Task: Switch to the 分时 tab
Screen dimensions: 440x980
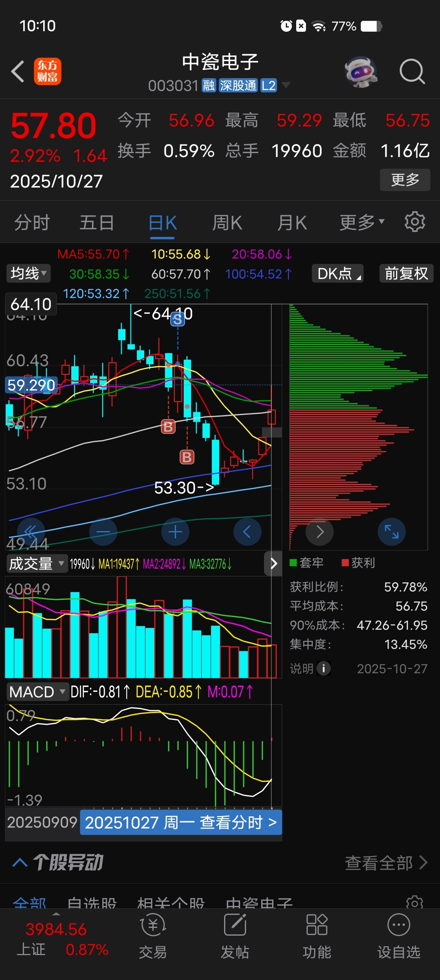Action: pyautogui.click(x=32, y=223)
